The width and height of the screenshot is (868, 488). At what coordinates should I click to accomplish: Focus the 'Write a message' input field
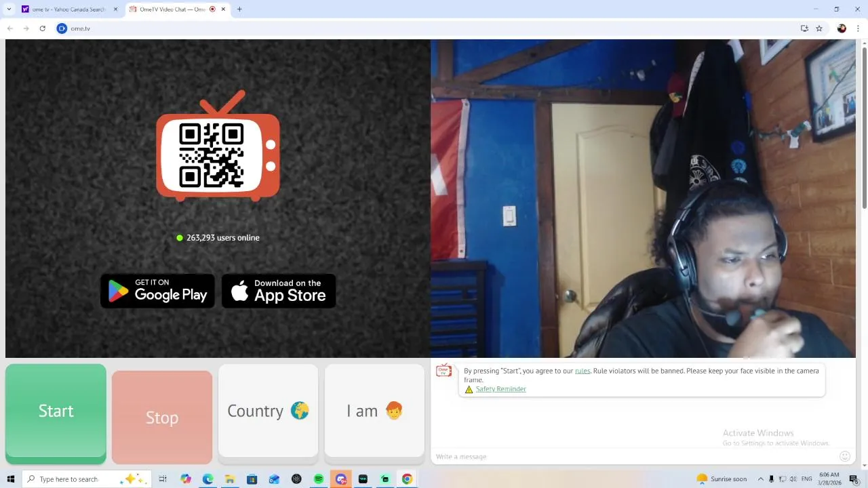point(634,456)
